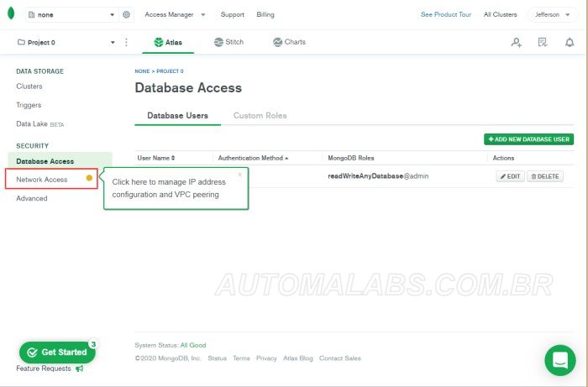
Task: Select the Database Users tab
Action: 177,115
